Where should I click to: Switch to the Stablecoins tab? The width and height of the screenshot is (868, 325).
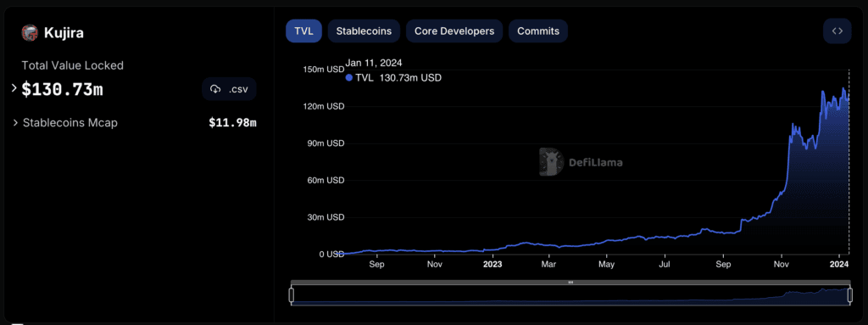tap(364, 31)
